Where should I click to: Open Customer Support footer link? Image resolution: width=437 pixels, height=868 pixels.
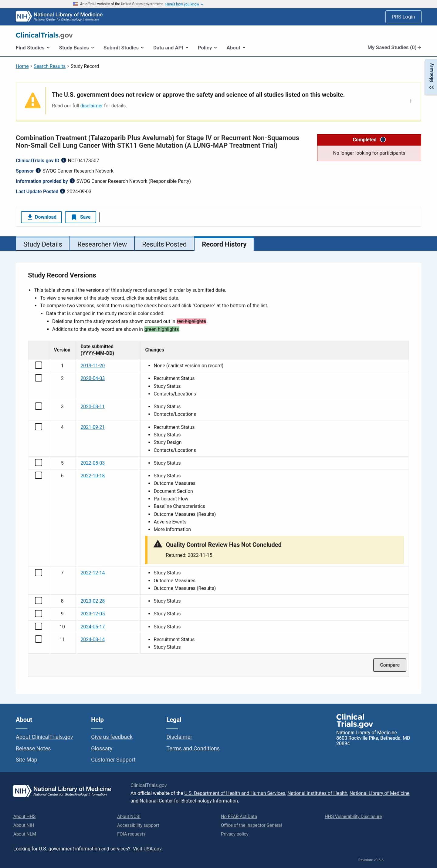[x=113, y=759]
